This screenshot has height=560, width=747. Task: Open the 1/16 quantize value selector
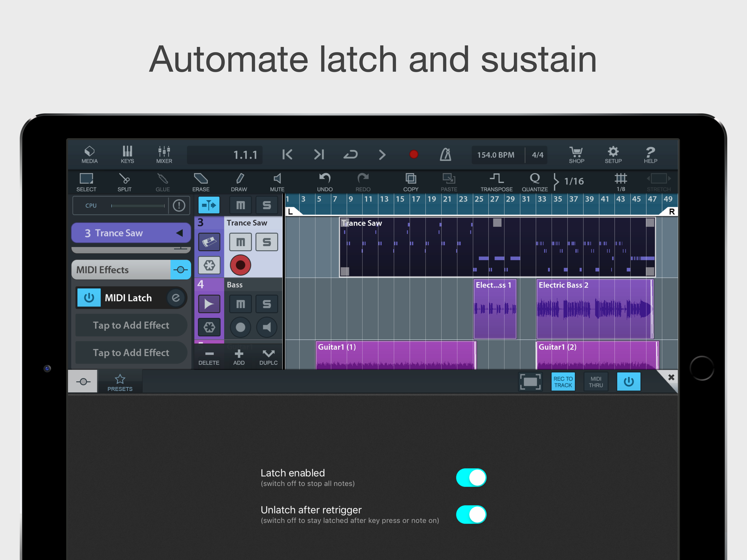point(574,181)
